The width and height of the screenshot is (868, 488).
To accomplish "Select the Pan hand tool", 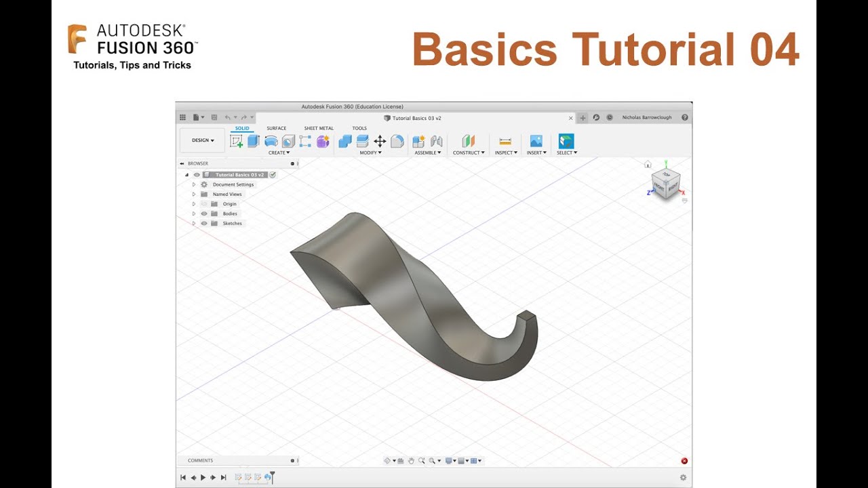I will pos(411,461).
